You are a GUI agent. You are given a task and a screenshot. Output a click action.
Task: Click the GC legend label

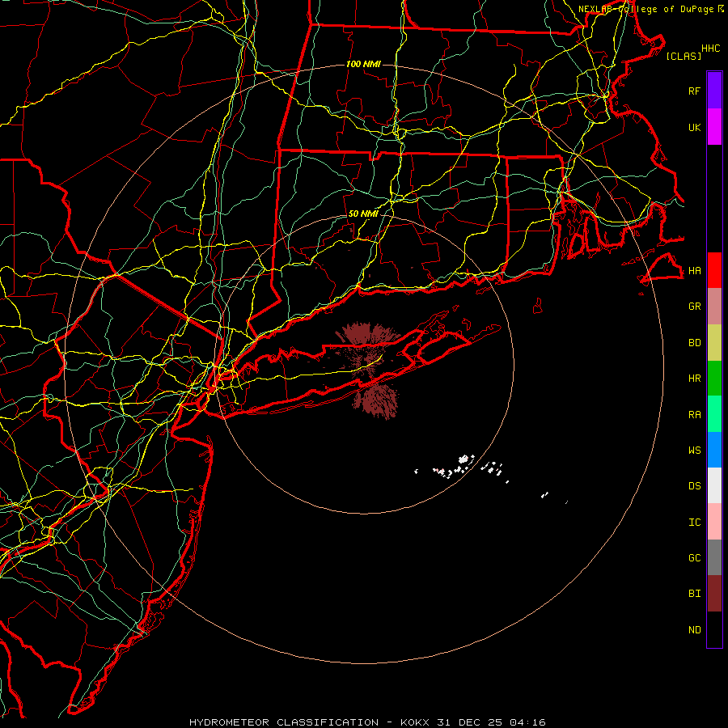694,558
